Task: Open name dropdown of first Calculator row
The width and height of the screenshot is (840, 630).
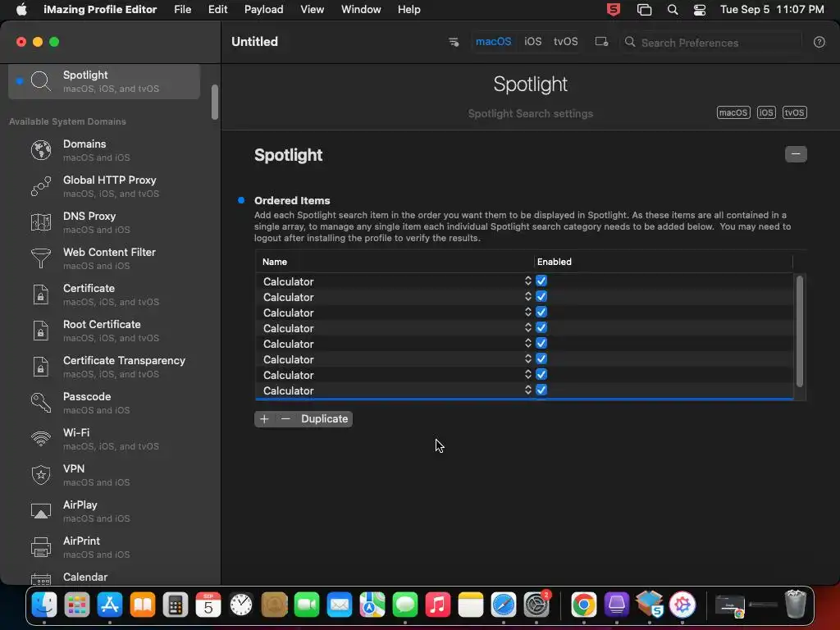Action: [x=527, y=281]
